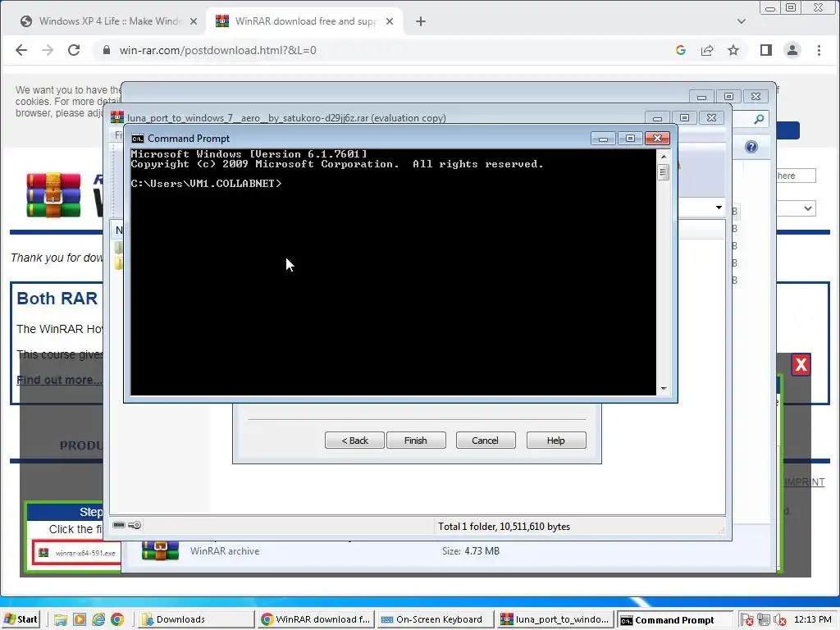Launch Google Chrome from the quick launch

[x=117, y=620]
